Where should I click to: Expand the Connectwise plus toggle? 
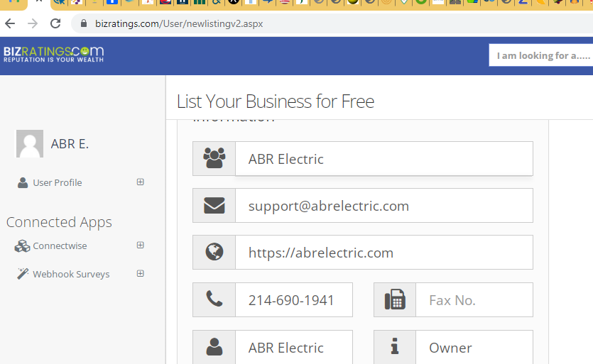tap(141, 246)
